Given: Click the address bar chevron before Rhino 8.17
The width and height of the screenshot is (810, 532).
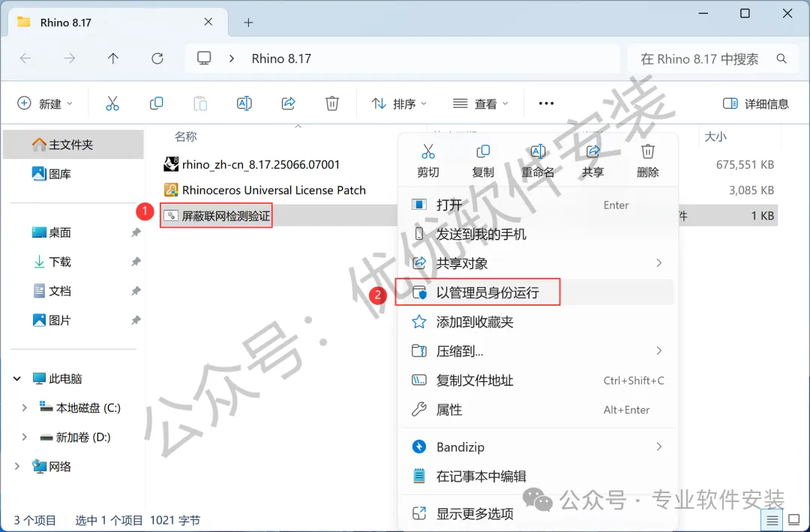Looking at the screenshot, I should [x=232, y=59].
